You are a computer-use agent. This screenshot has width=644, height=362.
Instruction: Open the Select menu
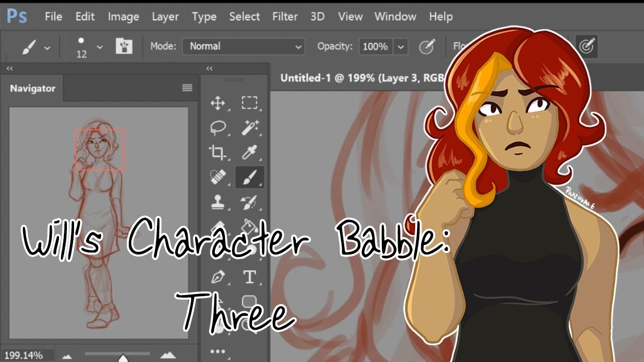coord(245,17)
